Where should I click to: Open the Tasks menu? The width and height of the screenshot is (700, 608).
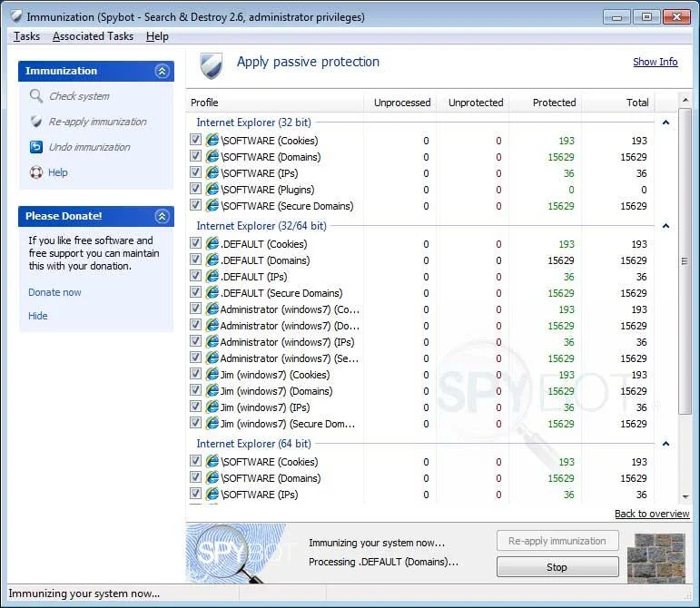tap(26, 36)
